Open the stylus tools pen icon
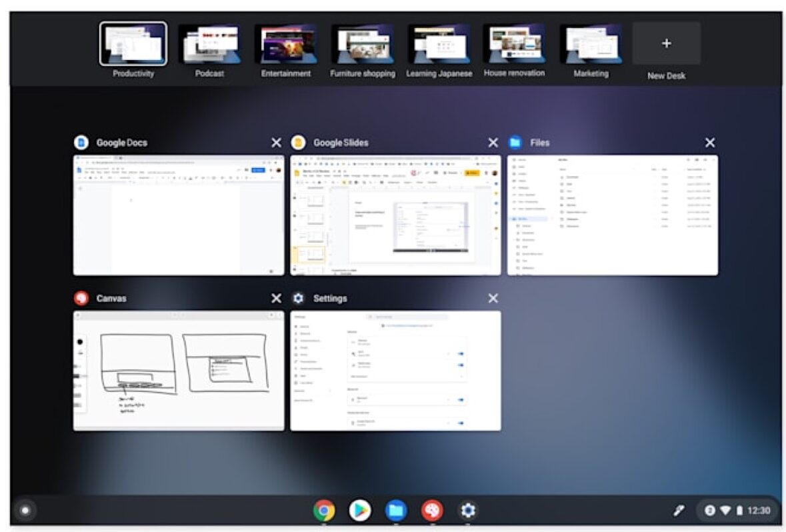 [679, 511]
